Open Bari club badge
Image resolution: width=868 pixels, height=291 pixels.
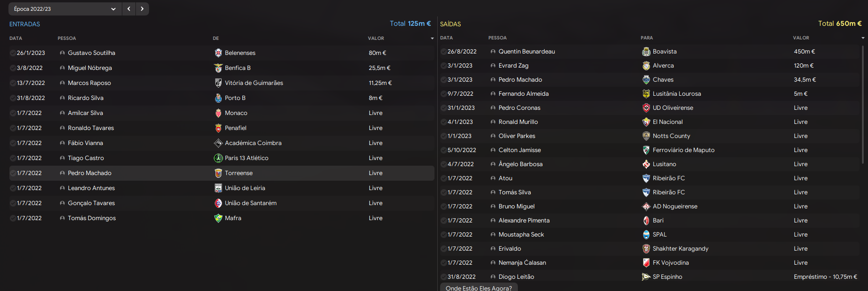click(x=646, y=221)
